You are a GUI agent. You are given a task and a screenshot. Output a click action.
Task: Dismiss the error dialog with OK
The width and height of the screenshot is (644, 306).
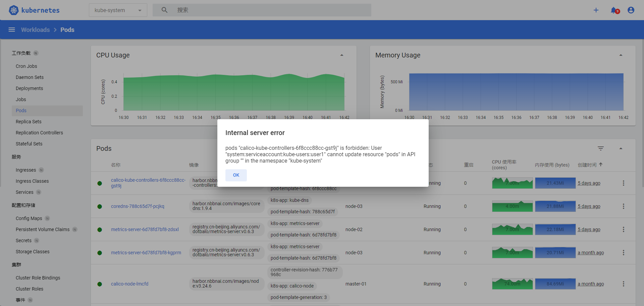click(236, 175)
